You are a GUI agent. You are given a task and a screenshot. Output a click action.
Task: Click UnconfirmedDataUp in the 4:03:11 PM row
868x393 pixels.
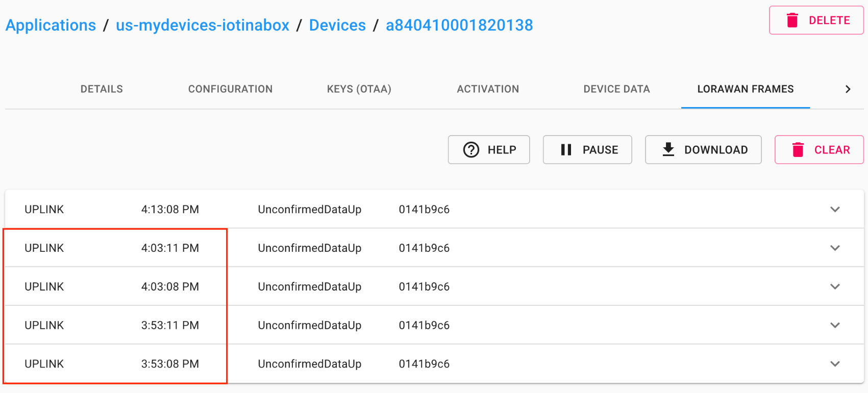click(x=310, y=248)
